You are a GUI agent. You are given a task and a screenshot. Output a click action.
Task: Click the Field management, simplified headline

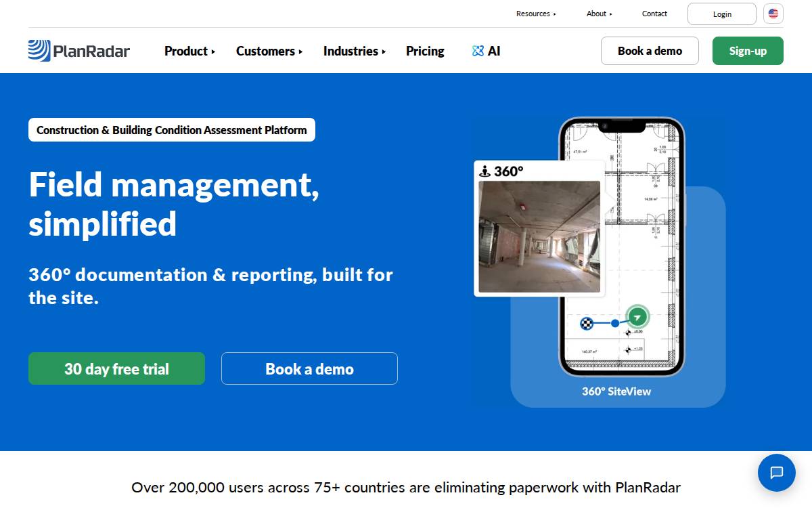pos(174,203)
